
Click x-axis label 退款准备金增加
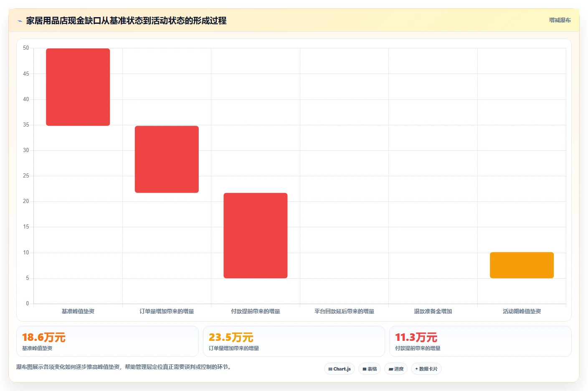(433, 311)
